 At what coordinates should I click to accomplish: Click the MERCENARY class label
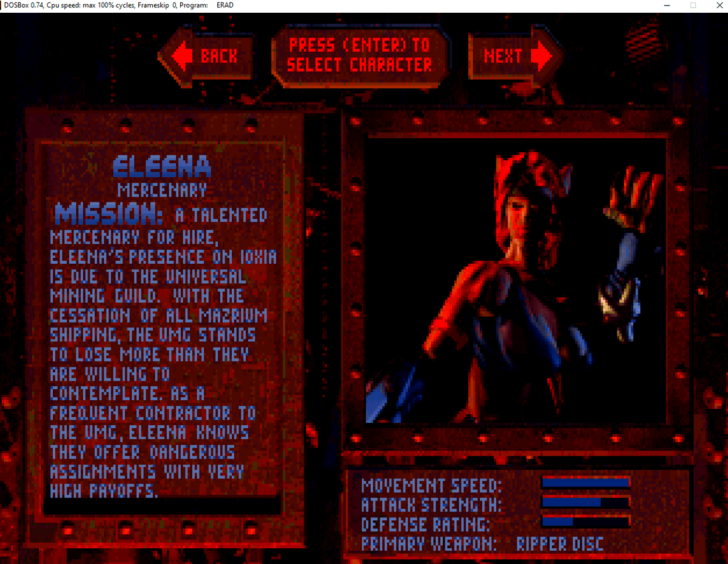162,190
